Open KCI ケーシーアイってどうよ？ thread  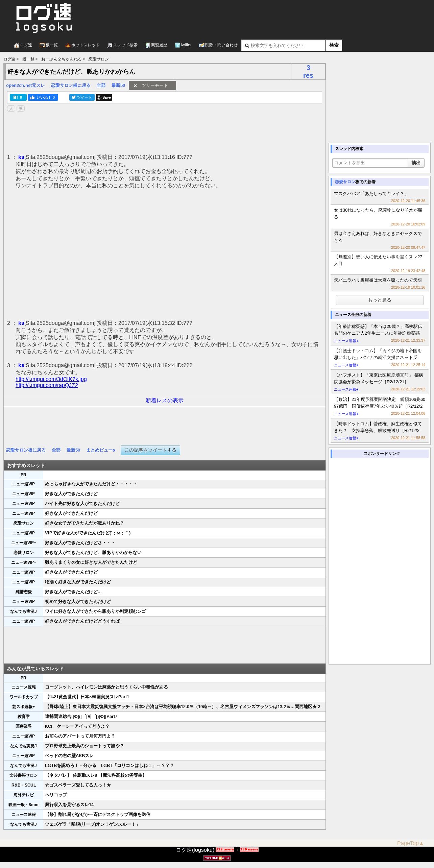pos(77,726)
